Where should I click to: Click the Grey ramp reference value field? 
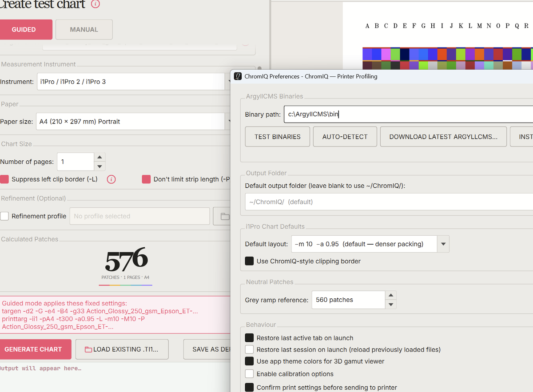(348, 300)
